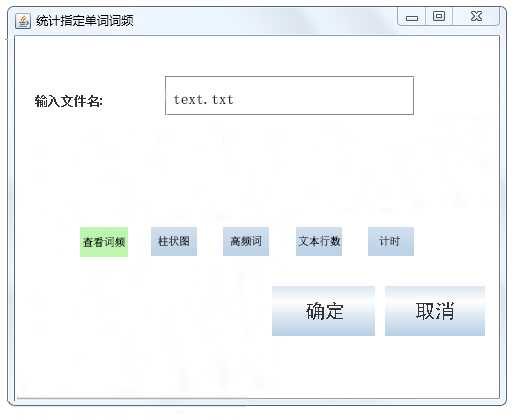Maximize the 统计指定单词词频 window
The height and width of the screenshot is (420, 514).
(x=439, y=16)
